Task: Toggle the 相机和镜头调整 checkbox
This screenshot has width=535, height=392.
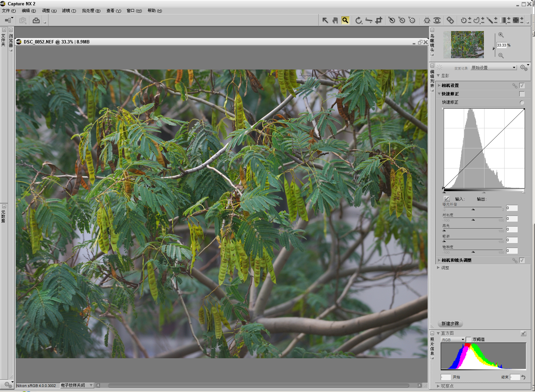Action: (x=522, y=260)
